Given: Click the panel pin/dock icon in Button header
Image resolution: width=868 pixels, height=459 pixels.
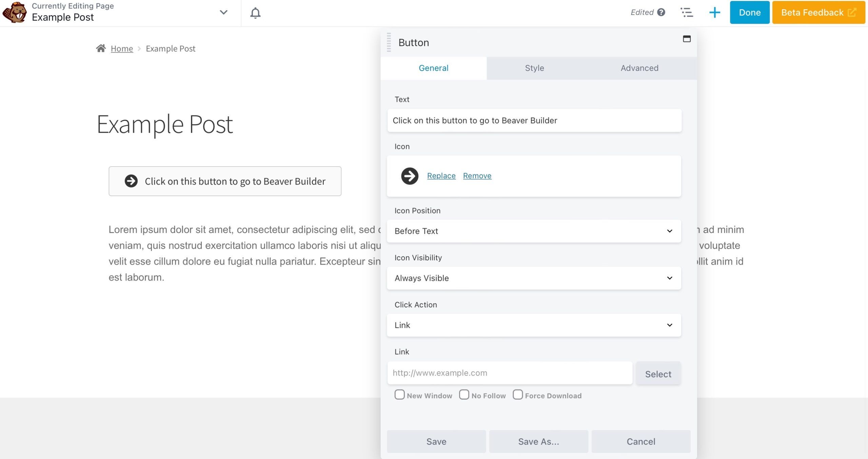Looking at the screenshot, I should tap(687, 39).
